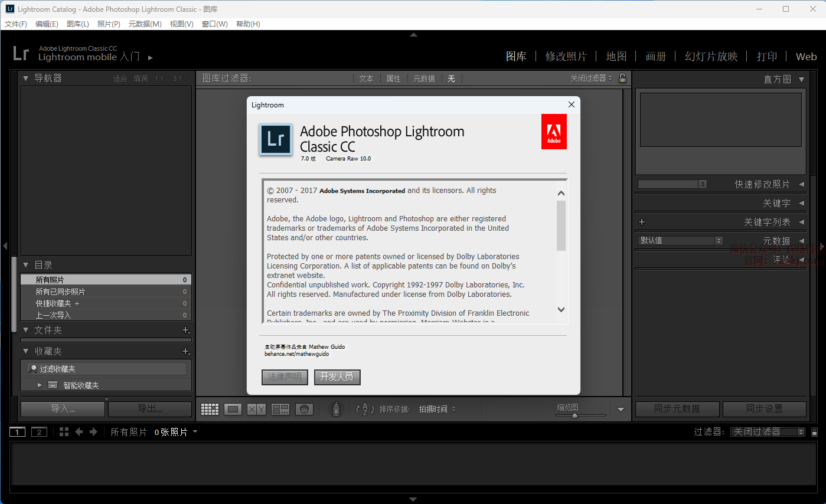The width and height of the screenshot is (826, 504).
Task: Toggle the library filter lock icon
Action: pos(622,78)
